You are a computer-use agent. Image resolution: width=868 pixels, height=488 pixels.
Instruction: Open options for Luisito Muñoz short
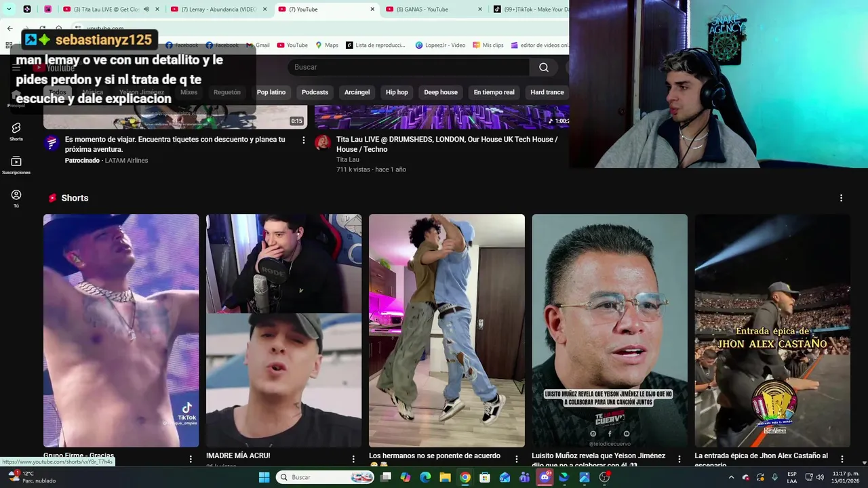coord(679,459)
